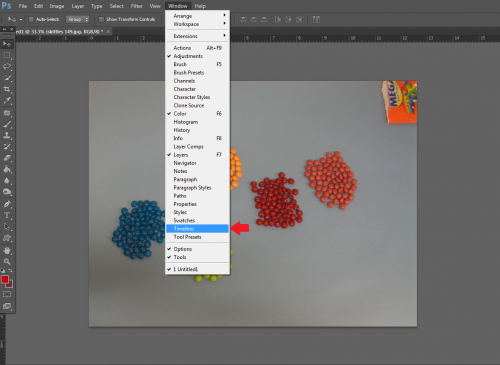Open the Type menu
The height and width of the screenshot is (365, 500).
[x=97, y=6]
